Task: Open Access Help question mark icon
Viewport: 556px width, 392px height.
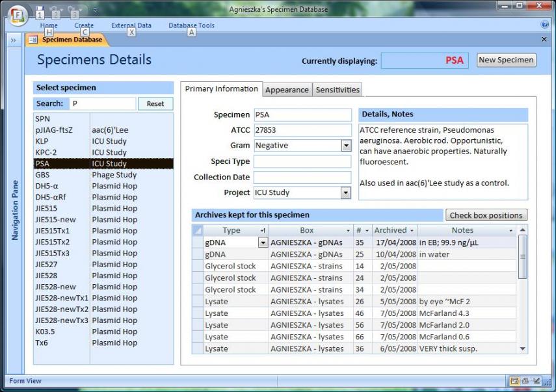Action: click(544, 25)
